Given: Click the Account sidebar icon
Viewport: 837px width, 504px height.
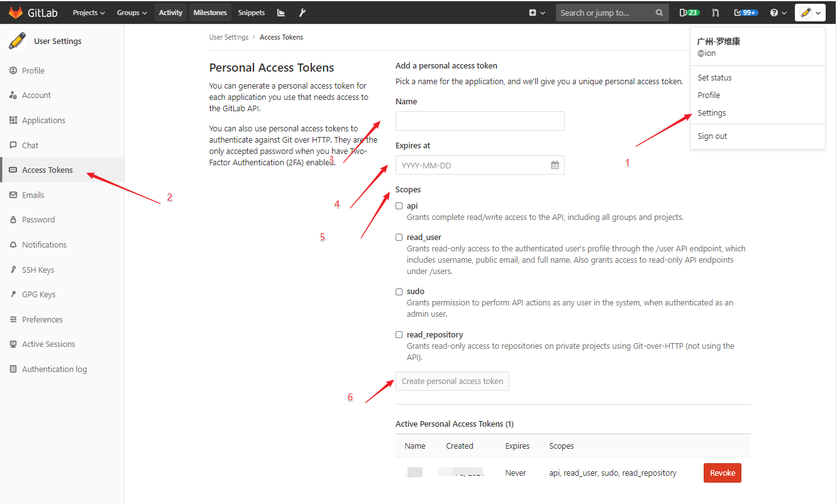Looking at the screenshot, I should click(13, 96).
